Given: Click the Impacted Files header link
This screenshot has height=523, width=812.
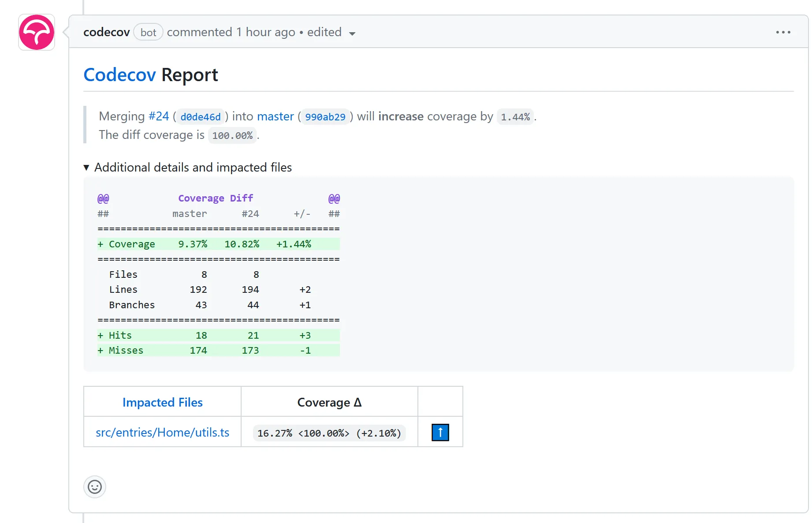Looking at the screenshot, I should pos(162,402).
